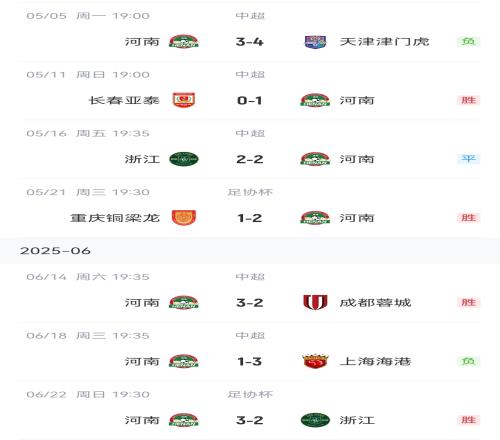Click the Tianjin Jinmen Tiger team logo
500x440 pixels.
315,42
